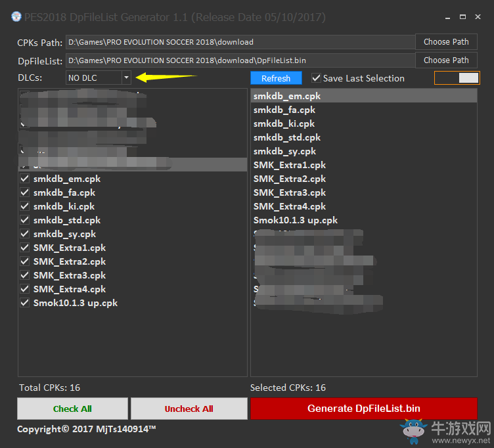Image resolution: width=494 pixels, height=448 pixels.
Task: Minimize the DpFileList Generator window
Action: pyautogui.click(x=447, y=17)
